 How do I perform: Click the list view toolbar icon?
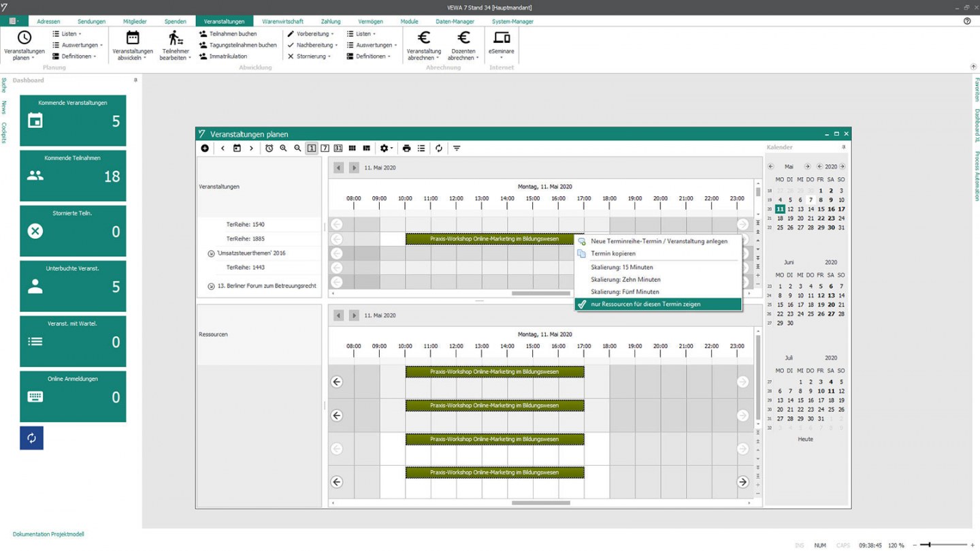(x=421, y=148)
